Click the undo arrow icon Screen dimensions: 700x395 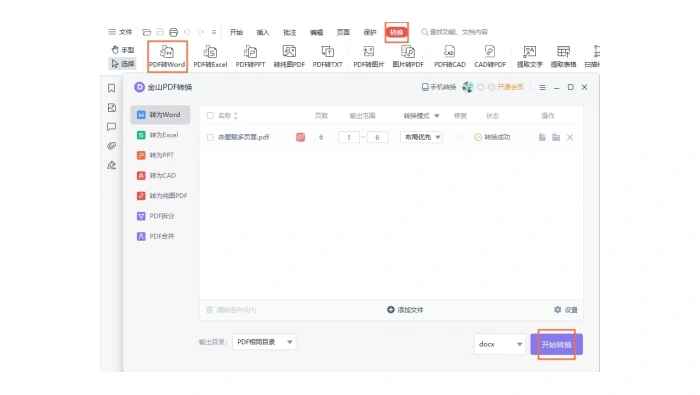coord(187,32)
